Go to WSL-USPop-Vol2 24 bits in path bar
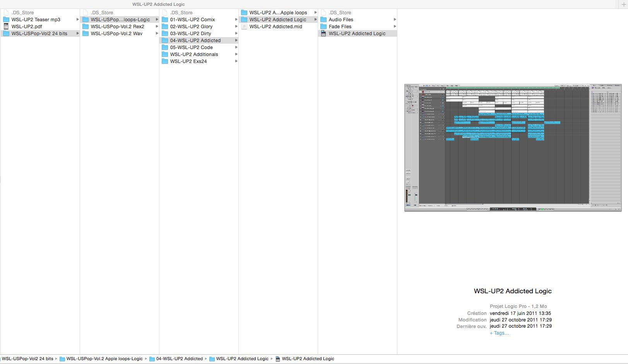Screen dimensions: 628x364 [x=27, y=359]
